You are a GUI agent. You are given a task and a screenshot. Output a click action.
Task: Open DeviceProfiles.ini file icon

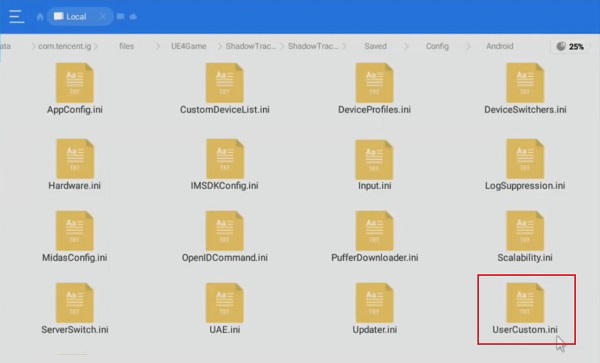click(374, 83)
